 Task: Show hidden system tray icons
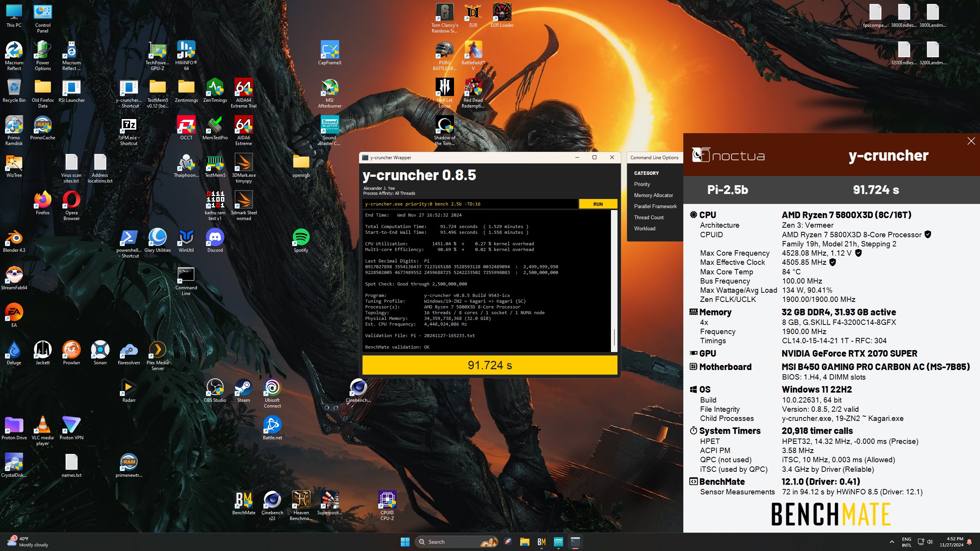(892, 542)
